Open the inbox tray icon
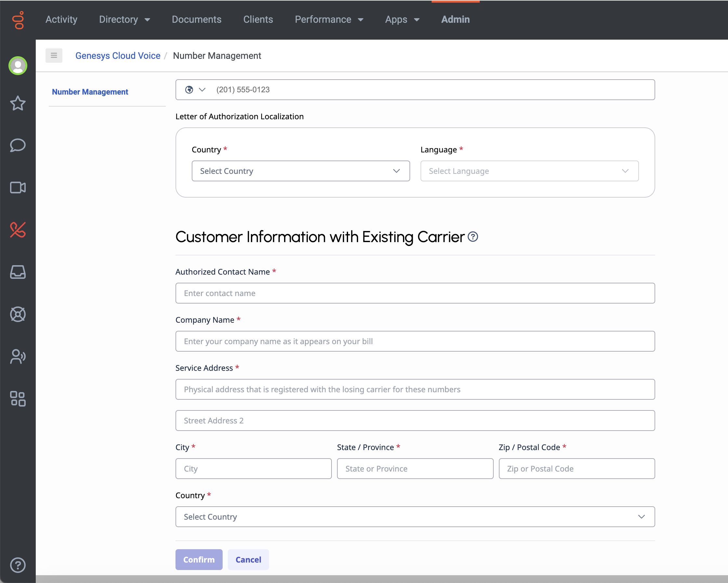Image resolution: width=728 pixels, height=583 pixels. coord(18,272)
